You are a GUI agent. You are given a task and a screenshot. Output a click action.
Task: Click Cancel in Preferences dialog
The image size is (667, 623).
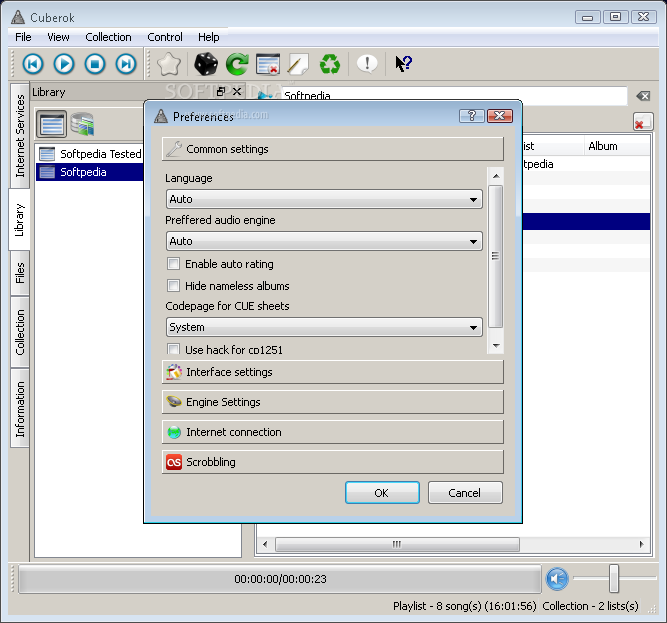[465, 493]
